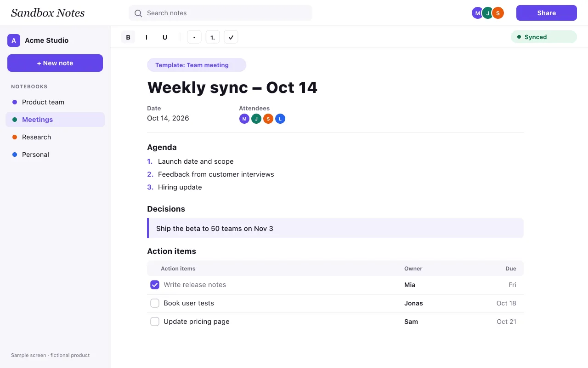Click the decision Ship the beta to 50 teams
This screenshot has height=368, width=588.
click(x=335, y=228)
